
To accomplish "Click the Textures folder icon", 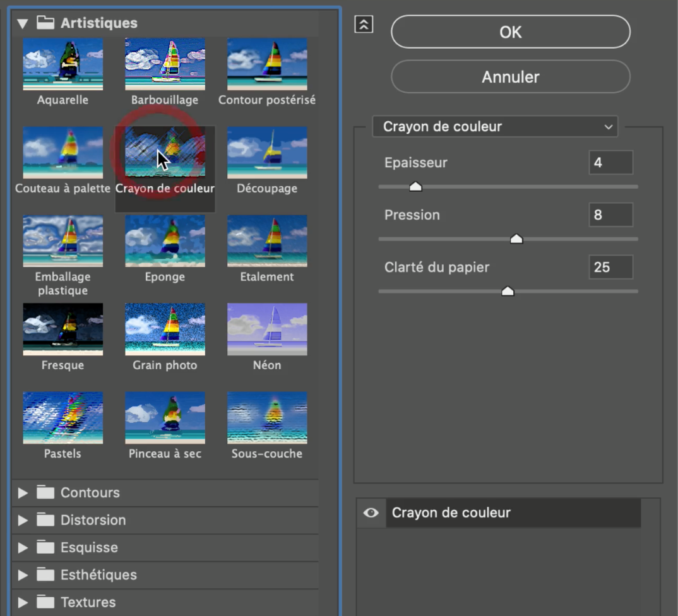I will (x=45, y=601).
